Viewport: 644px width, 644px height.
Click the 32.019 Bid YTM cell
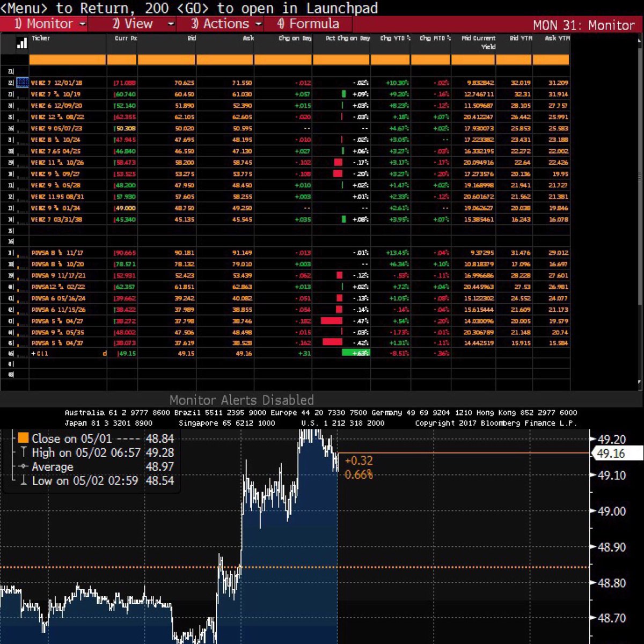tap(521, 83)
